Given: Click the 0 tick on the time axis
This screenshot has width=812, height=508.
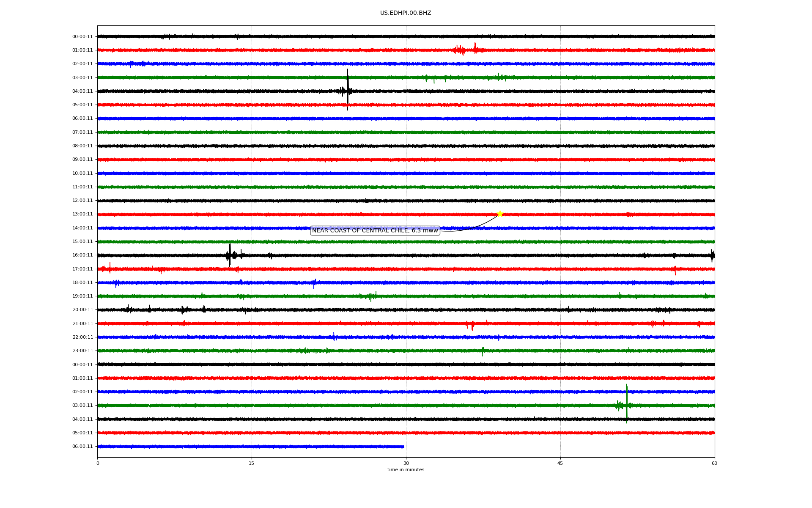Looking at the screenshot, I should (x=98, y=463).
